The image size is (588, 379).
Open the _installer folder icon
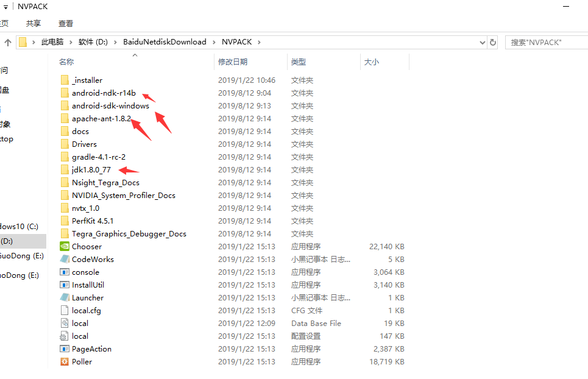point(65,80)
